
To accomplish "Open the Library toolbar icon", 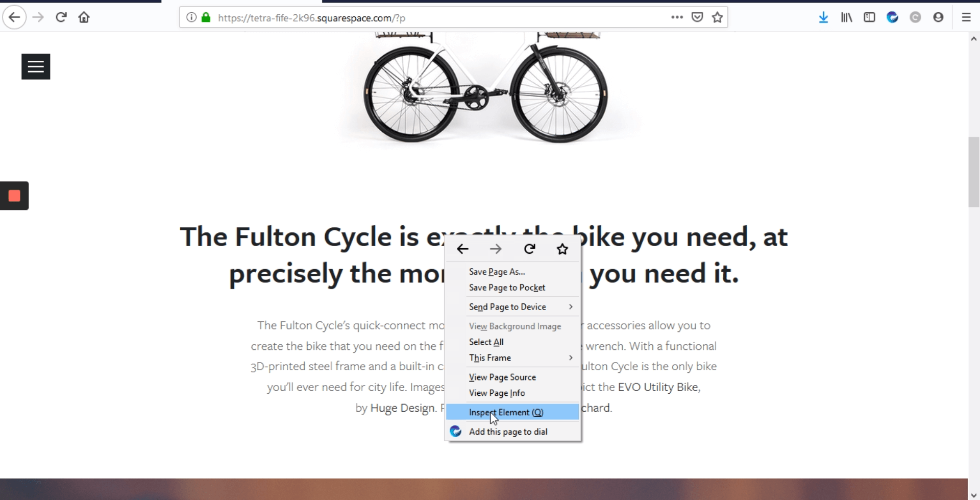I will [x=846, y=17].
